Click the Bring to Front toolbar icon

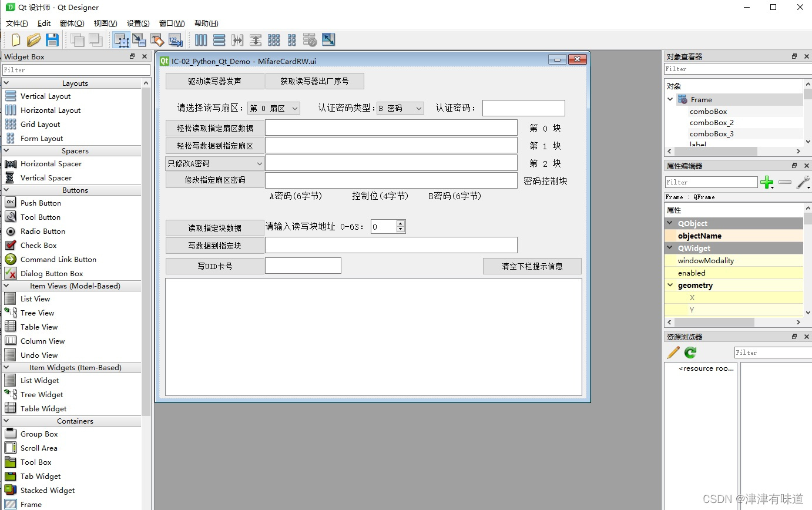coord(95,40)
